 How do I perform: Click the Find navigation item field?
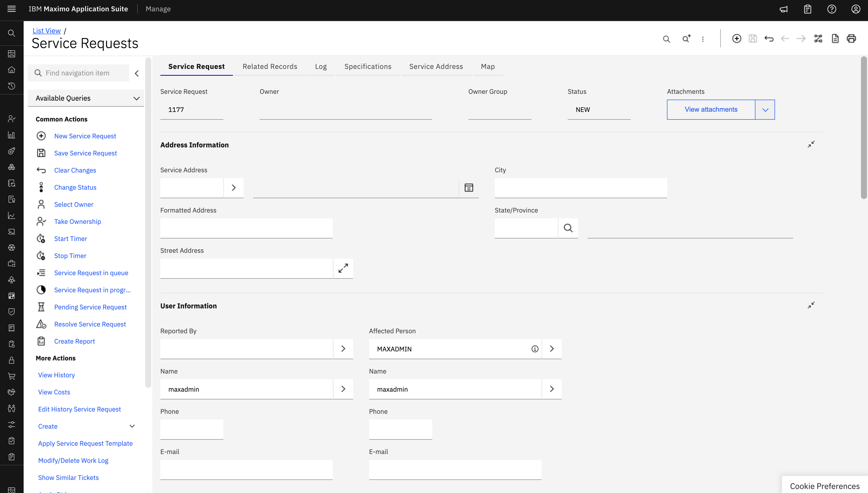tap(78, 73)
